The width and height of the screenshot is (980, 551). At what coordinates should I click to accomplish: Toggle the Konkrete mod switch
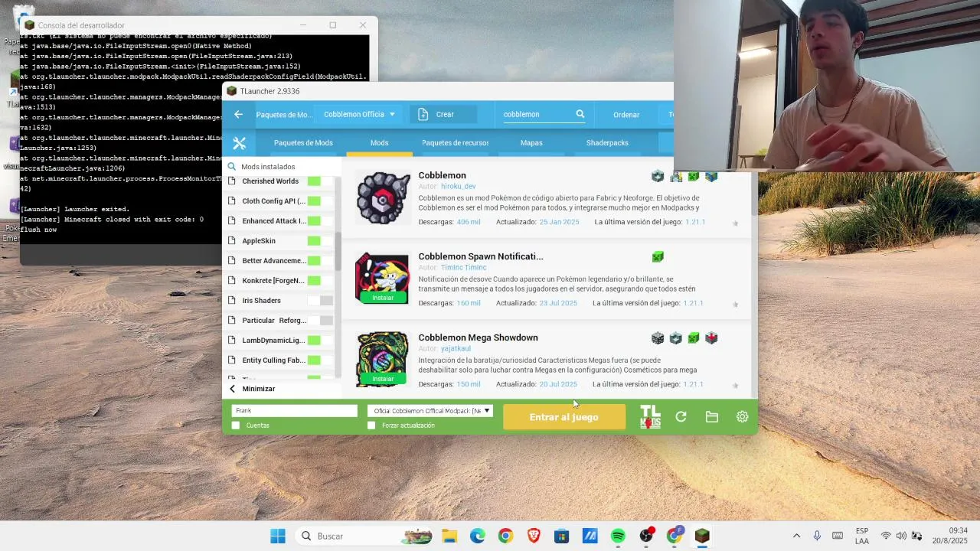tap(320, 281)
